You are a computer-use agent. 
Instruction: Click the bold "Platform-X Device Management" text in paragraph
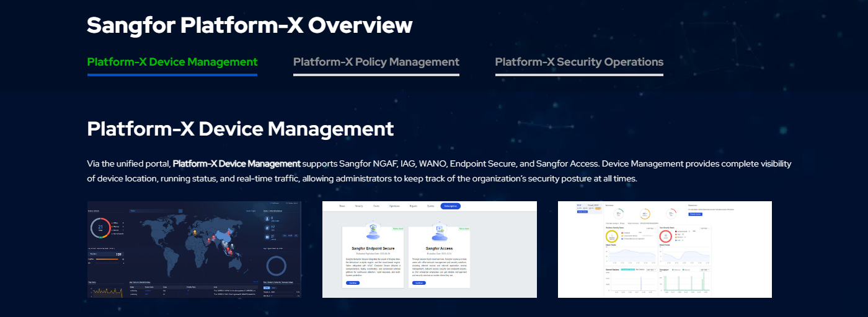point(237,164)
